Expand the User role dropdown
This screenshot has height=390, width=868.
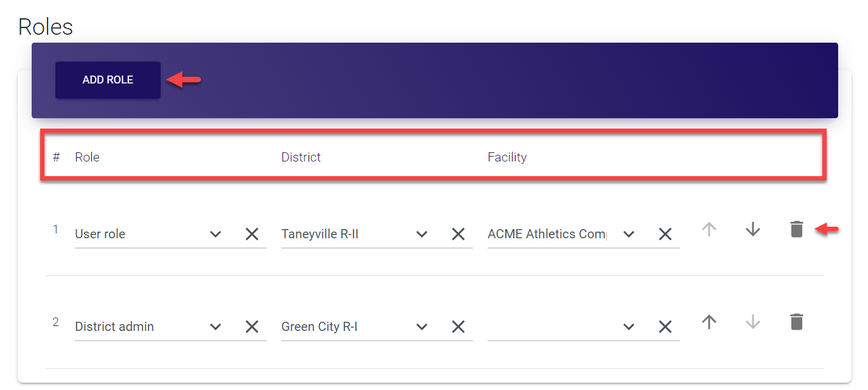point(215,234)
